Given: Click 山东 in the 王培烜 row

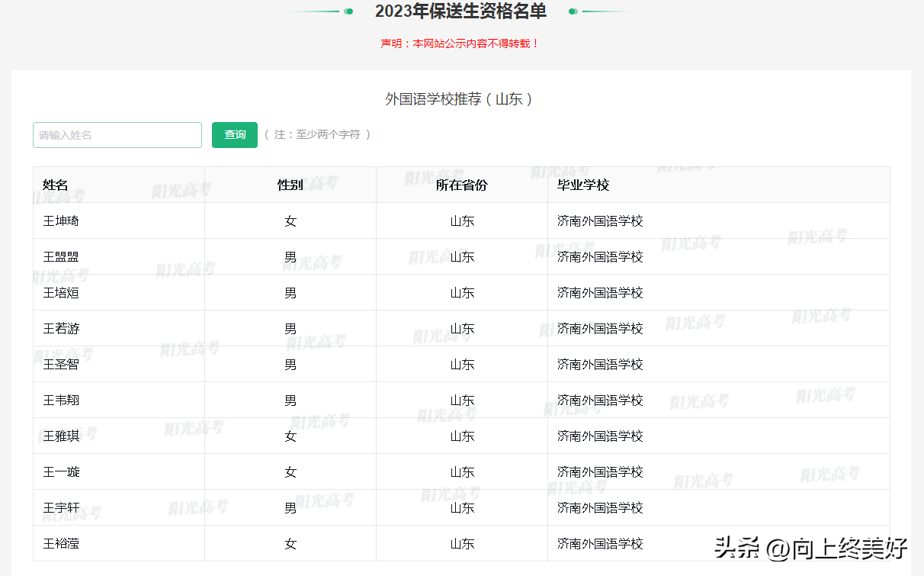Looking at the screenshot, I should 462,293.
